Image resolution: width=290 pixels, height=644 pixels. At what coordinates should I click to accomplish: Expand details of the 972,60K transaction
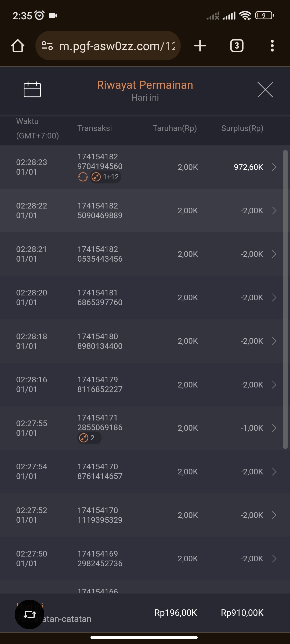274,167
